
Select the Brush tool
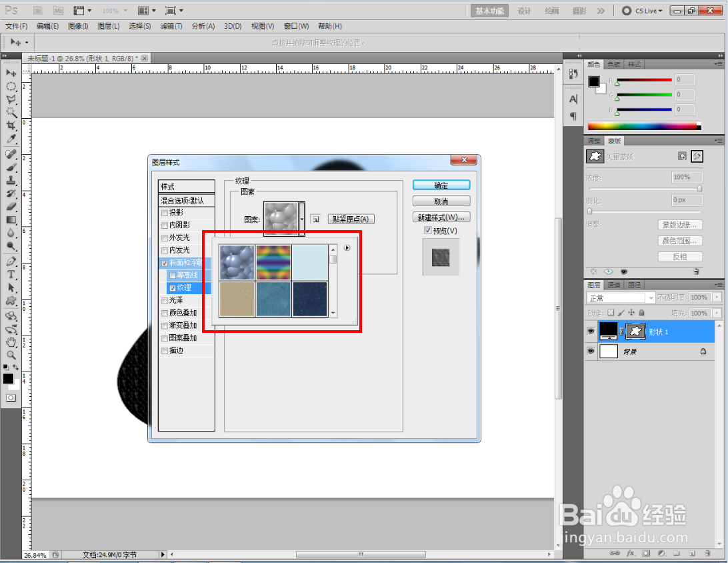tap(11, 167)
